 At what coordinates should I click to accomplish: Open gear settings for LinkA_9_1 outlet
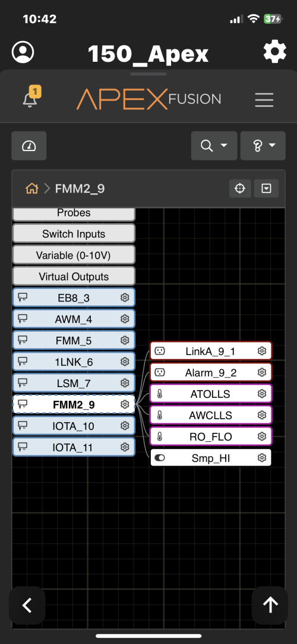pos(262,351)
